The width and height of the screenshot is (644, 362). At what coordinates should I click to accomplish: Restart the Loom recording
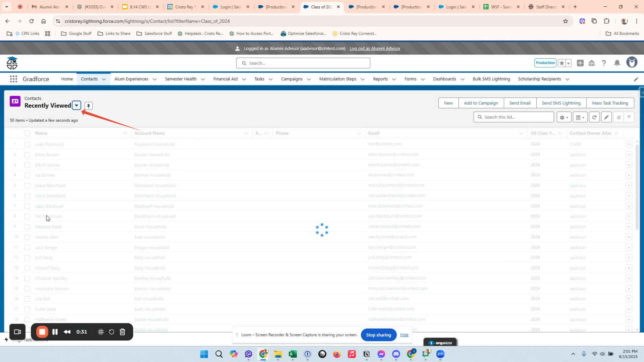tap(112, 332)
